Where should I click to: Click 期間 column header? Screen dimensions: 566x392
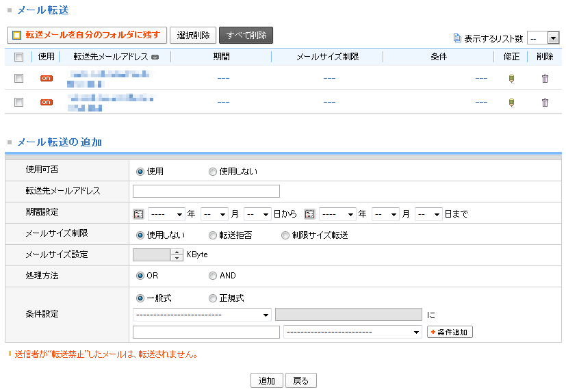pyautogui.click(x=221, y=57)
